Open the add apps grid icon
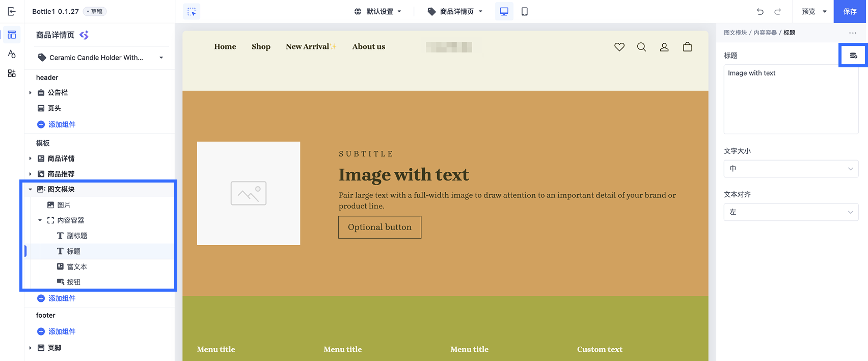Viewport: 868px width, 361px height. (12, 73)
